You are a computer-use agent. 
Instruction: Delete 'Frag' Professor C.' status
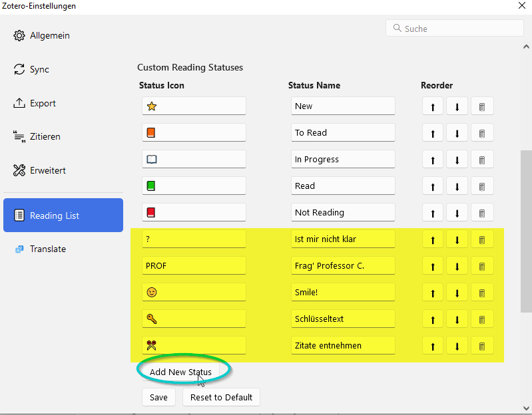[x=482, y=266]
